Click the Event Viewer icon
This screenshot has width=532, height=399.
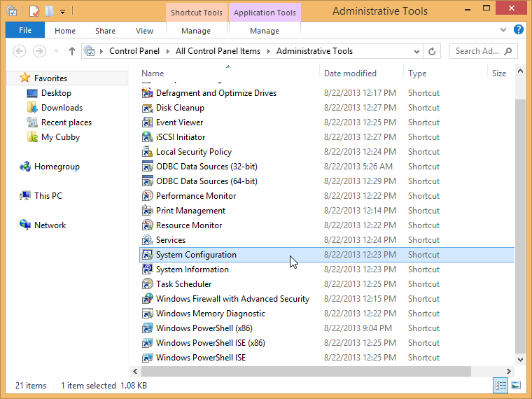147,122
